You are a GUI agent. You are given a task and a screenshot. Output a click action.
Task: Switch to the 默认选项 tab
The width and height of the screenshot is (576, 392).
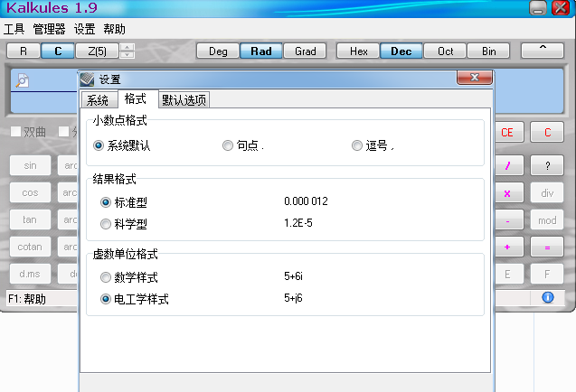coord(184,100)
